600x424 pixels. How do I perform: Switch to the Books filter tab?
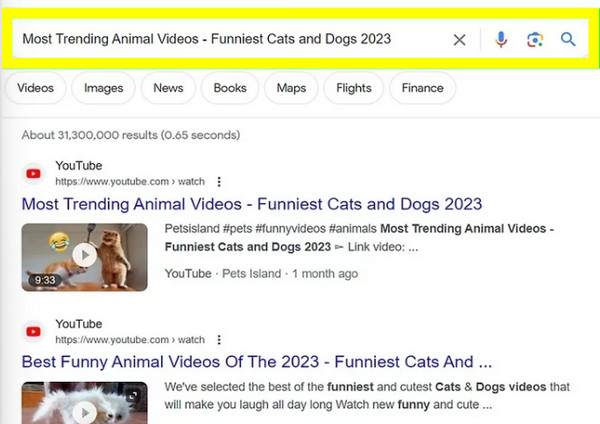point(230,88)
